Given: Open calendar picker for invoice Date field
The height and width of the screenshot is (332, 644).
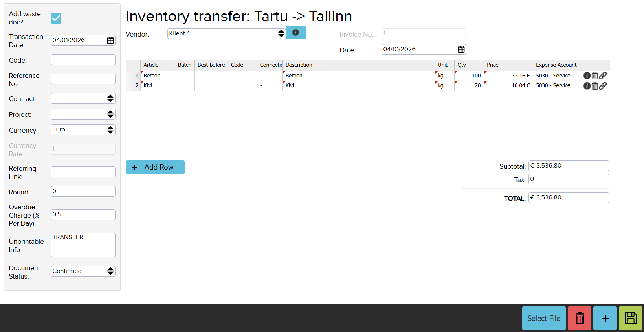Looking at the screenshot, I should pos(461,49).
